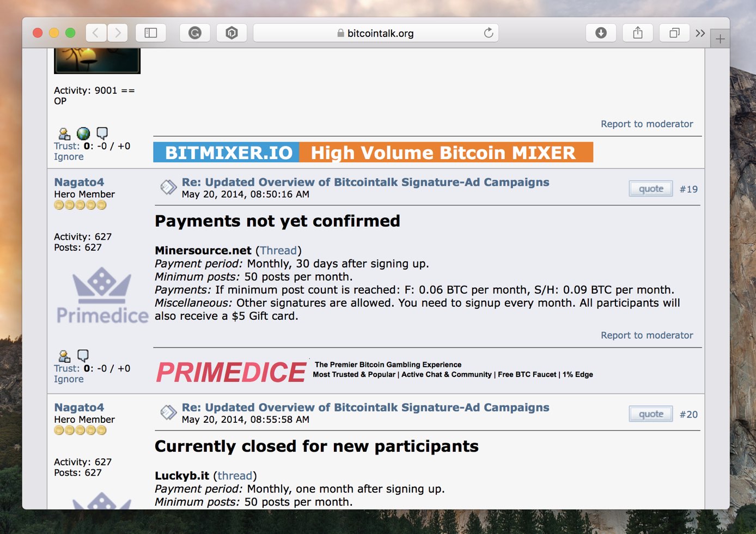The image size is (756, 534).
Task: View profile icon beside the BITMIXER.IO banner
Action: (64, 133)
